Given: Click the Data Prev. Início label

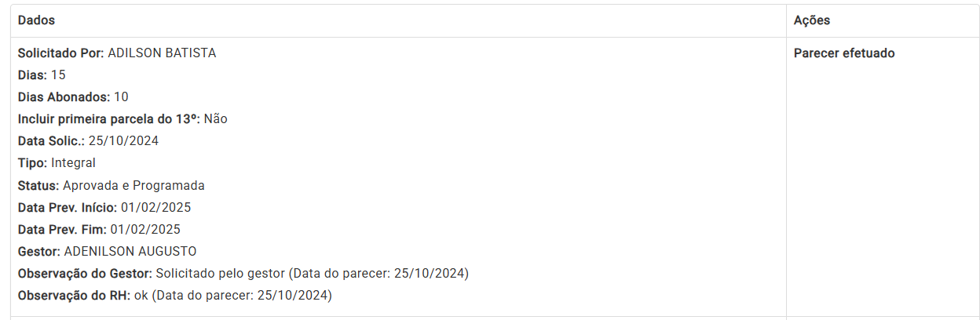Looking at the screenshot, I should coord(68,208).
